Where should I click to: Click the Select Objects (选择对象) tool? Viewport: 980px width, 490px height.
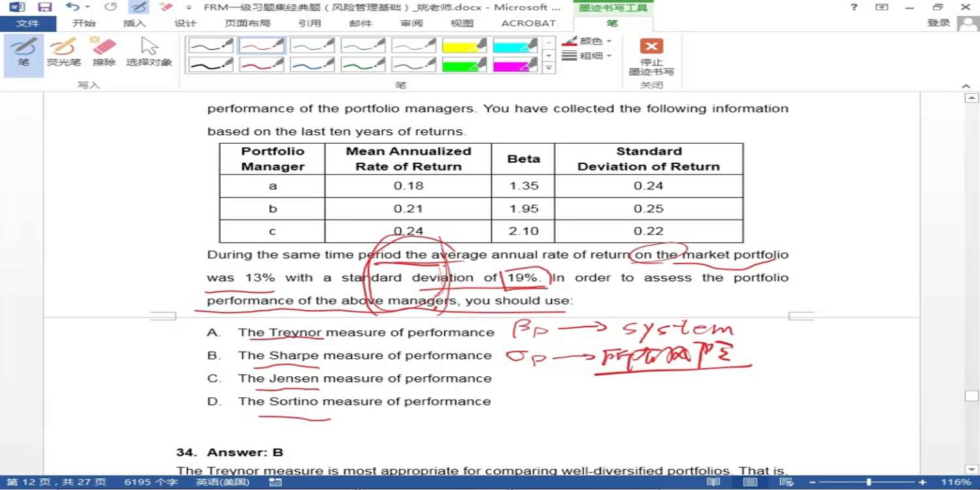149,52
